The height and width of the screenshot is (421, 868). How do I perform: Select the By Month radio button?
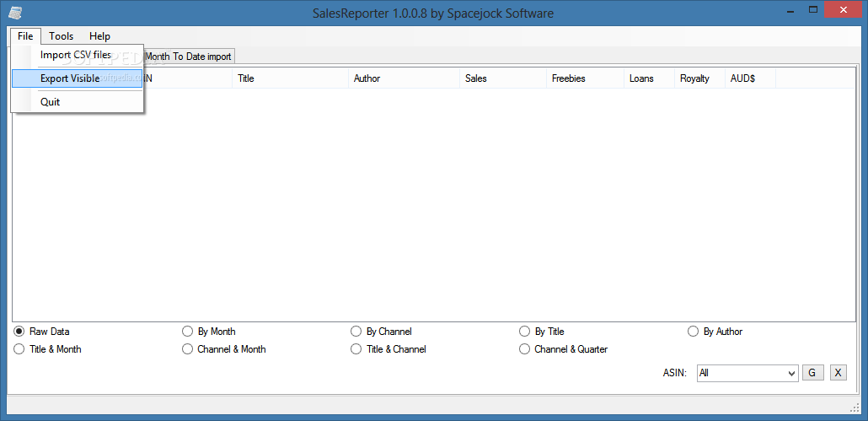point(209,332)
